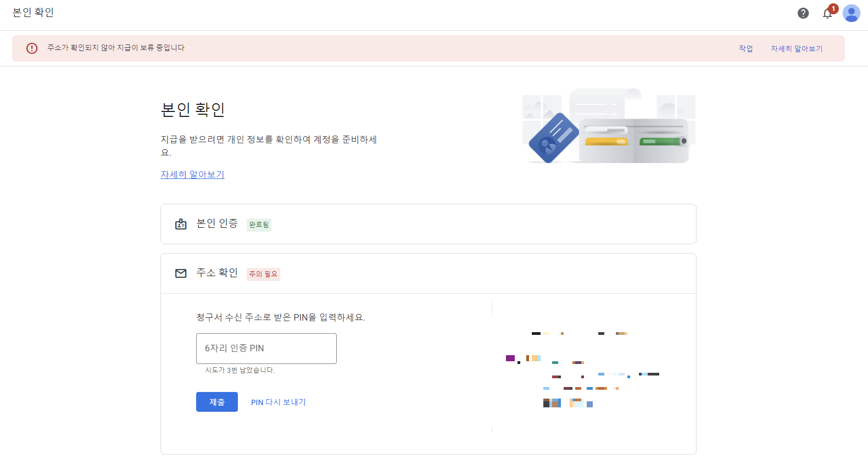Click the 청구서 수신 주소로 받은 PIN을 입력하세요 text

click(281, 317)
